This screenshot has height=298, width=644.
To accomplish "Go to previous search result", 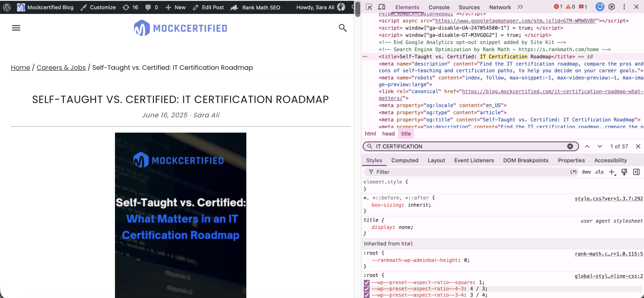I will coord(587,146).
